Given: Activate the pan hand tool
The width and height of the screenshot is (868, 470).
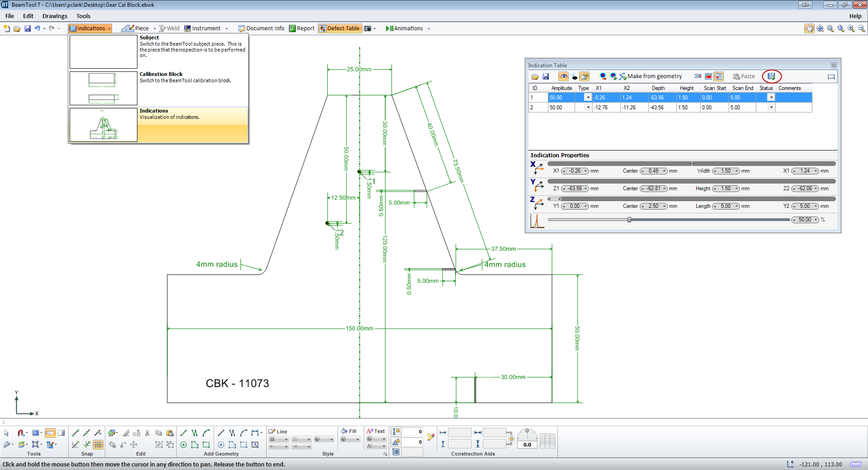Looking at the screenshot, I should tap(809, 28).
